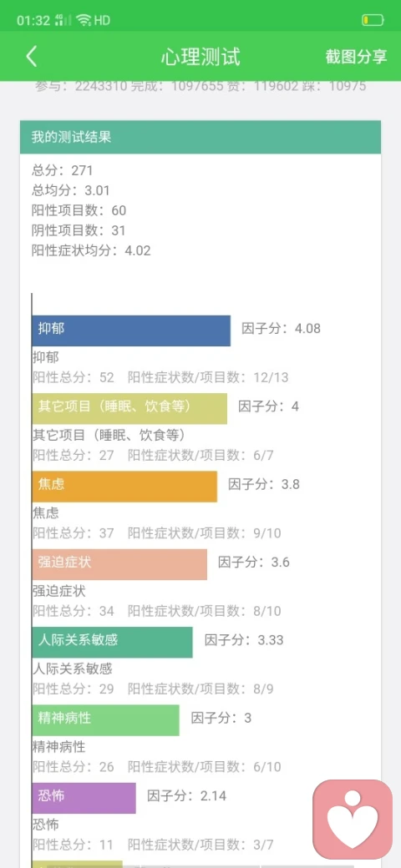The height and width of the screenshot is (868, 401).
Task: Tap the battery icon in status bar
Action: pos(373,21)
